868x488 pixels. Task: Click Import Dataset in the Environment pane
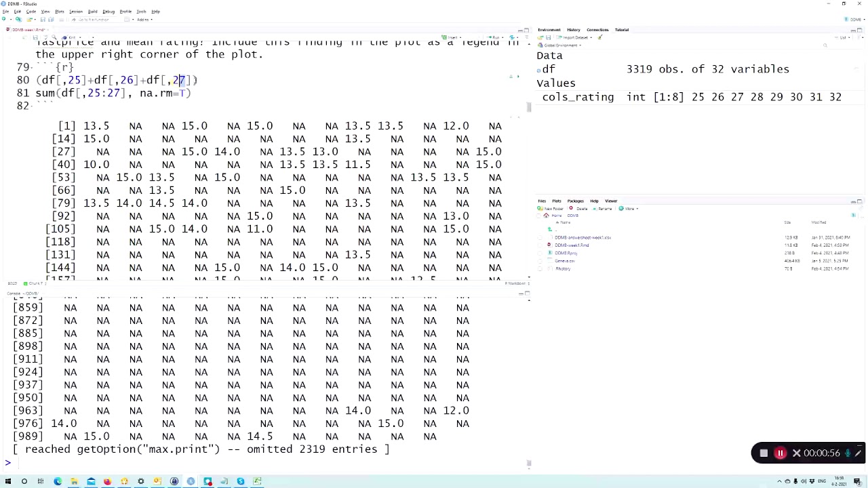[x=574, y=37]
